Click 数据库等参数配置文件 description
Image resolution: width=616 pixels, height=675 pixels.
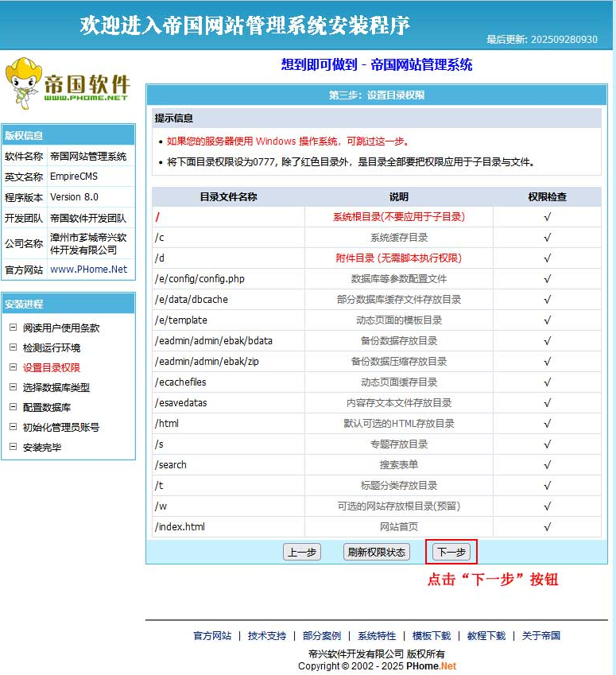399,279
